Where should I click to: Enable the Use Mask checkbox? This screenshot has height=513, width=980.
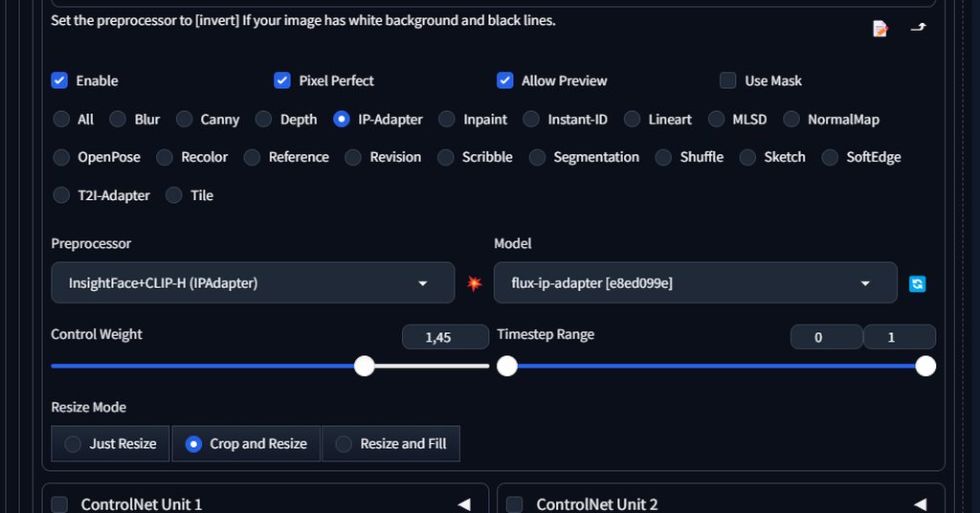(727, 80)
